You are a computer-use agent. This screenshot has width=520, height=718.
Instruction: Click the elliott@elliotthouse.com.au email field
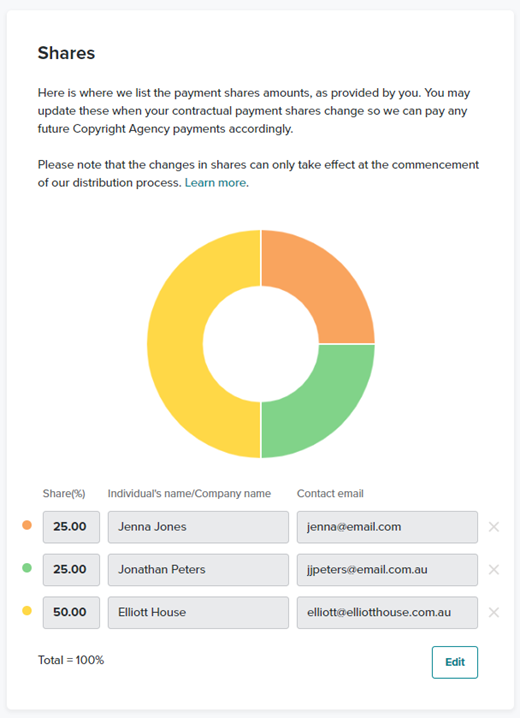(387, 612)
